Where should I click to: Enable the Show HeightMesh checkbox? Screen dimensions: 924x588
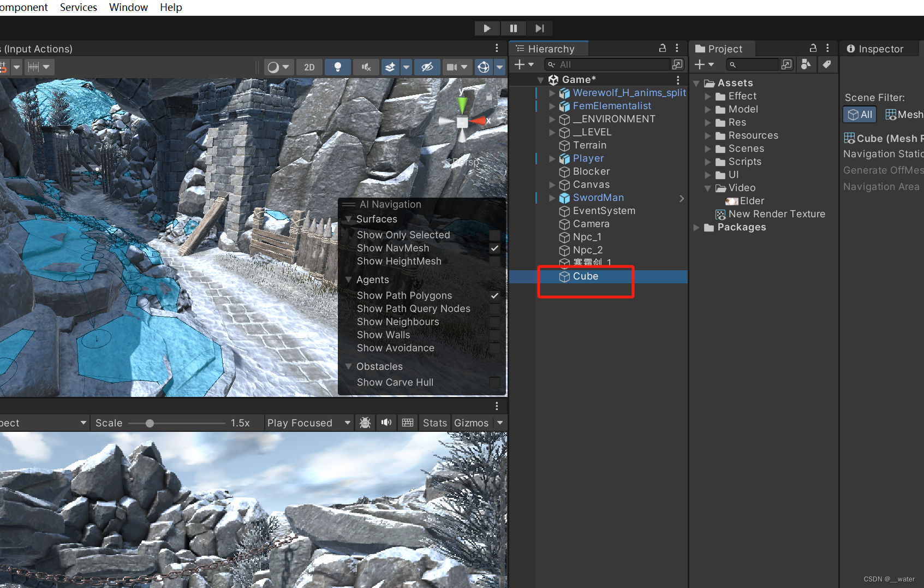(494, 261)
